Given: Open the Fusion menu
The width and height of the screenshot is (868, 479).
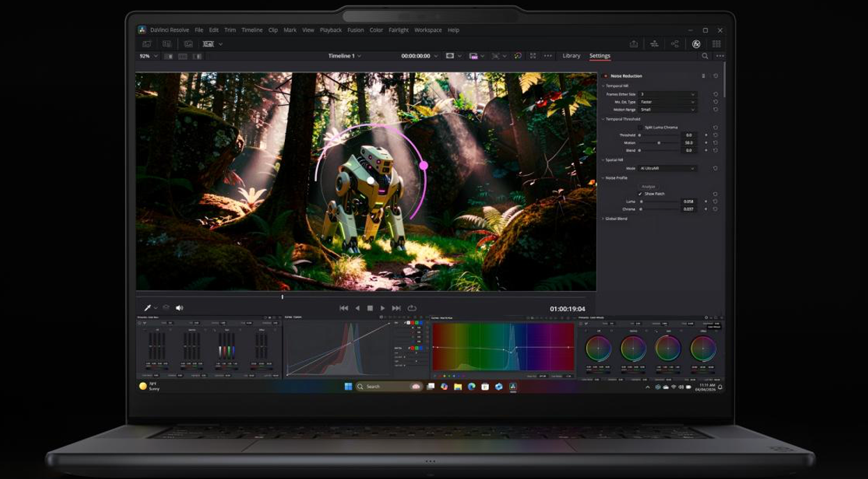Looking at the screenshot, I should (x=355, y=30).
